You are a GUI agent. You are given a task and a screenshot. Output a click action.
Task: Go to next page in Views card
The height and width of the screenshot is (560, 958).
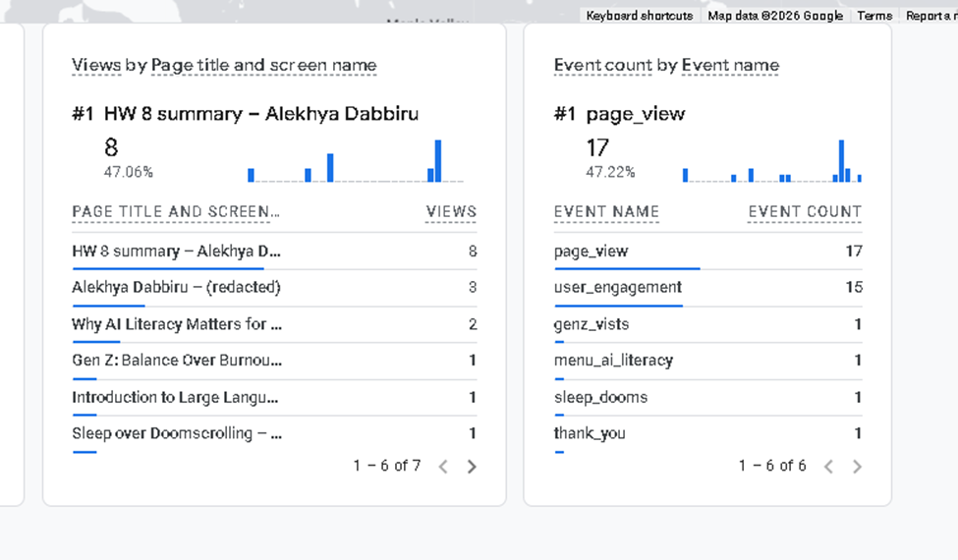pyautogui.click(x=472, y=467)
